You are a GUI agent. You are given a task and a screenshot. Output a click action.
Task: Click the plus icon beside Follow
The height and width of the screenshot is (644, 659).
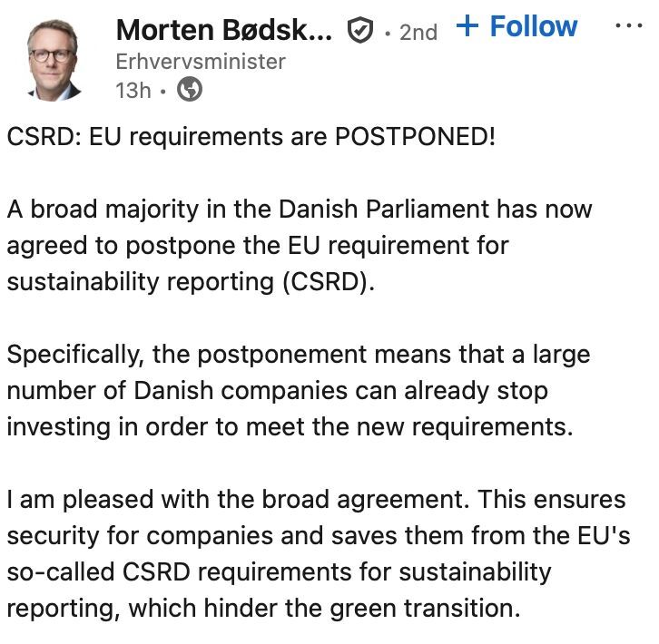point(467,25)
